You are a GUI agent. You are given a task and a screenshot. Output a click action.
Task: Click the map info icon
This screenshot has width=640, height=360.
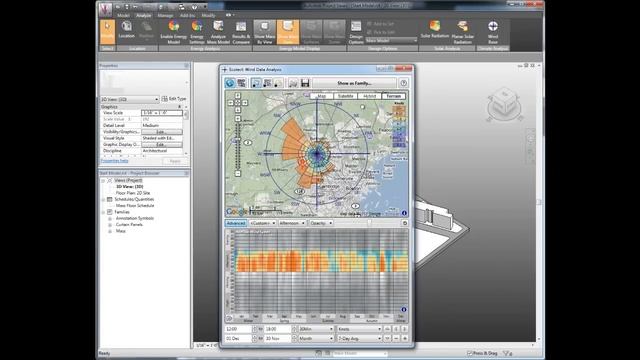[x=404, y=213]
